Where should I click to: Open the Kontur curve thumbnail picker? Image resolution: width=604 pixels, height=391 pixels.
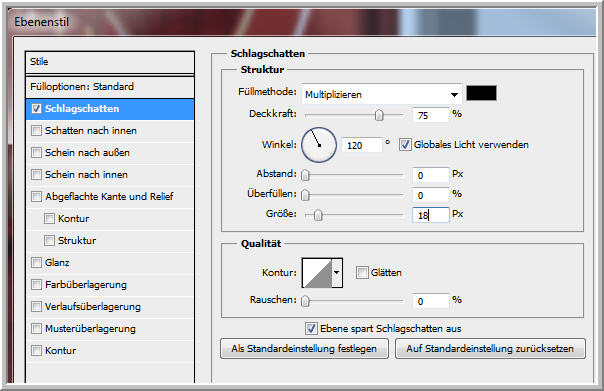(317, 273)
